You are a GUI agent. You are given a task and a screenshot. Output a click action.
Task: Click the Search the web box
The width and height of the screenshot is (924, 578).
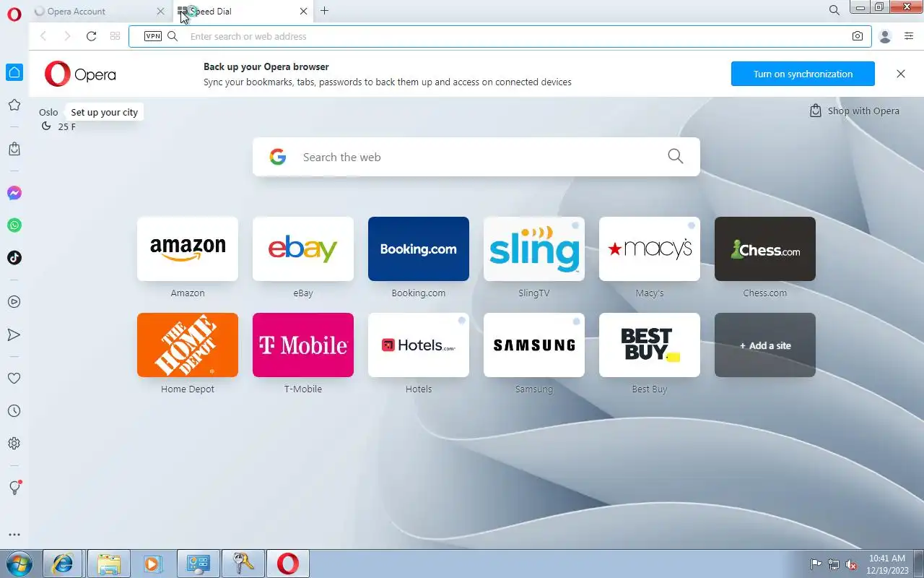click(x=476, y=157)
